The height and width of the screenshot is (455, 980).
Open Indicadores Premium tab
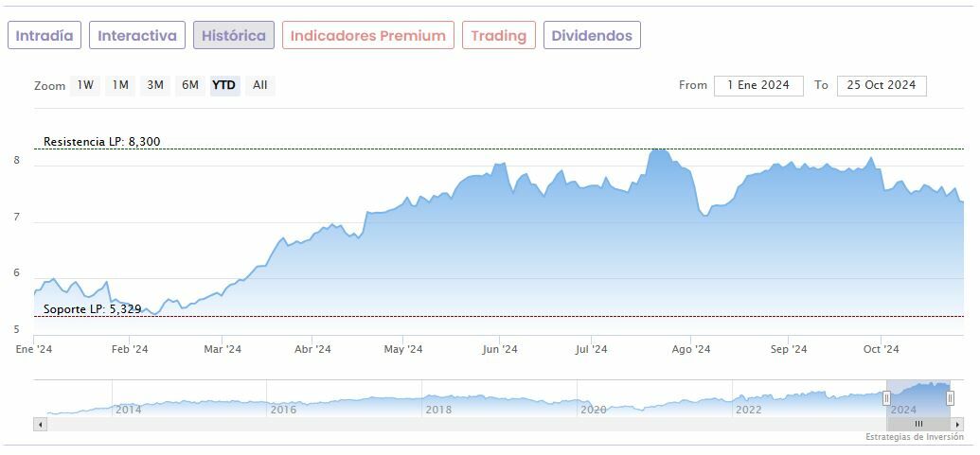pyautogui.click(x=367, y=36)
